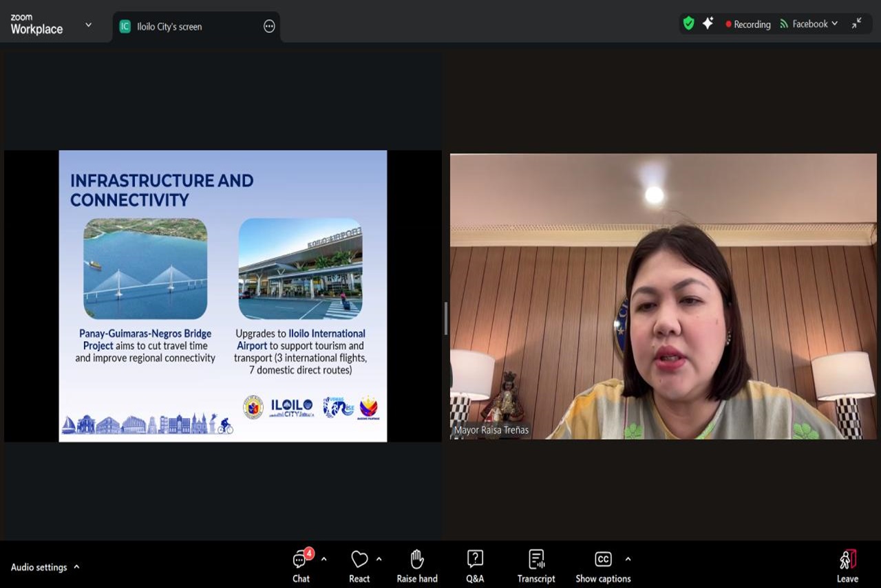Open the captions options caret
Image resolution: width=881 pixels, height=588 pixels.
tap(628, 559)
